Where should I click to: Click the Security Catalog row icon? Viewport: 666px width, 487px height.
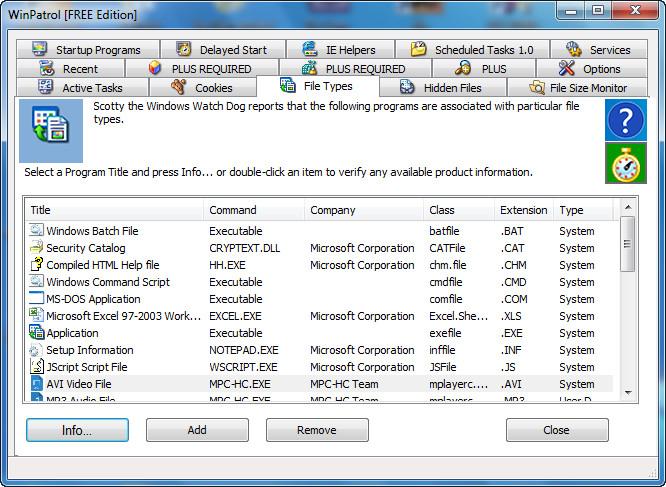36,248
